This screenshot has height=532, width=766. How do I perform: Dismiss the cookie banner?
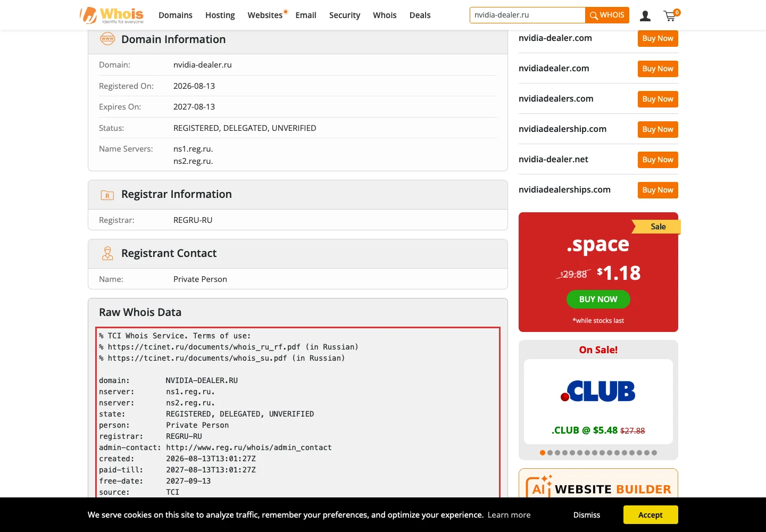pos(587,515)
